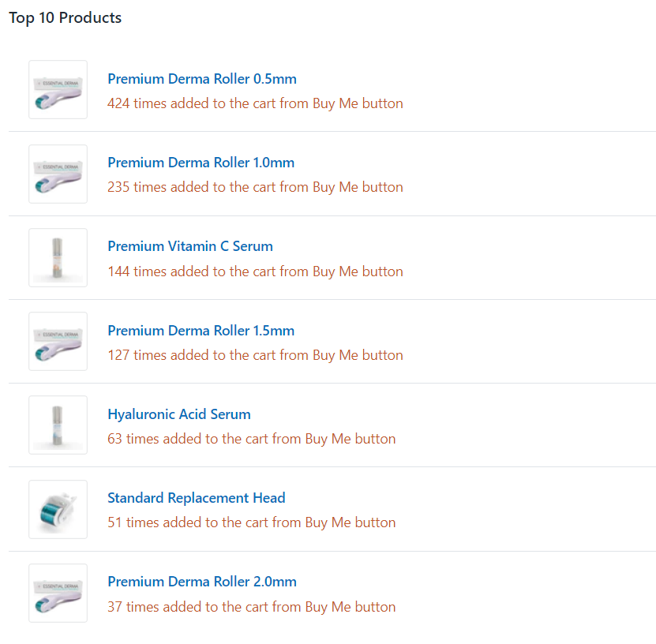Click the 144 times added to cart text
This screenshot has width=656, height=644.
pyautogui.click(x=255, y=271)
